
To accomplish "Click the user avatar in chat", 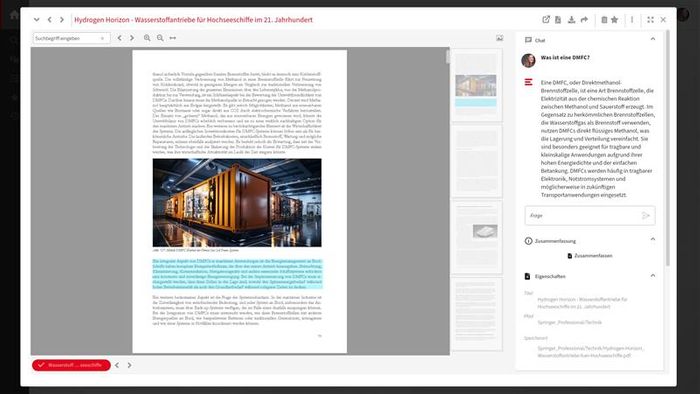I will point(528,60).
